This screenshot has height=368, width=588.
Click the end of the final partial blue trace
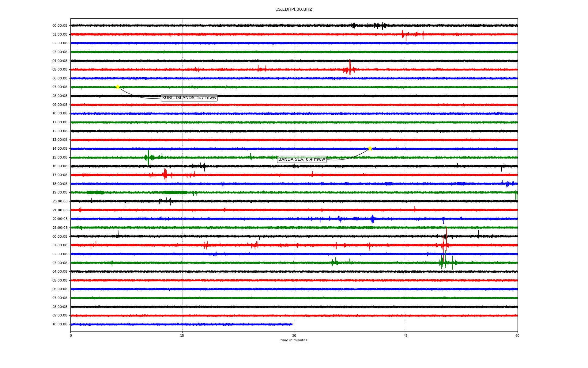(x=292, y=324)
